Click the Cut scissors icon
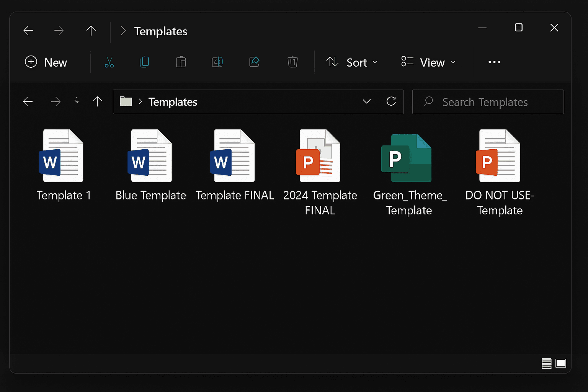 click(x=109, y=62)
